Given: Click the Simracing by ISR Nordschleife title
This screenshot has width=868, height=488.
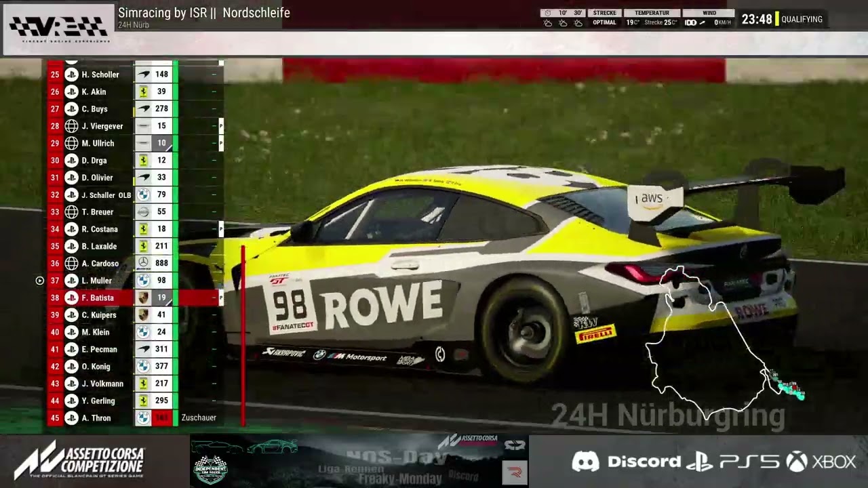Looking at the screenshot, I should (204, 12).
